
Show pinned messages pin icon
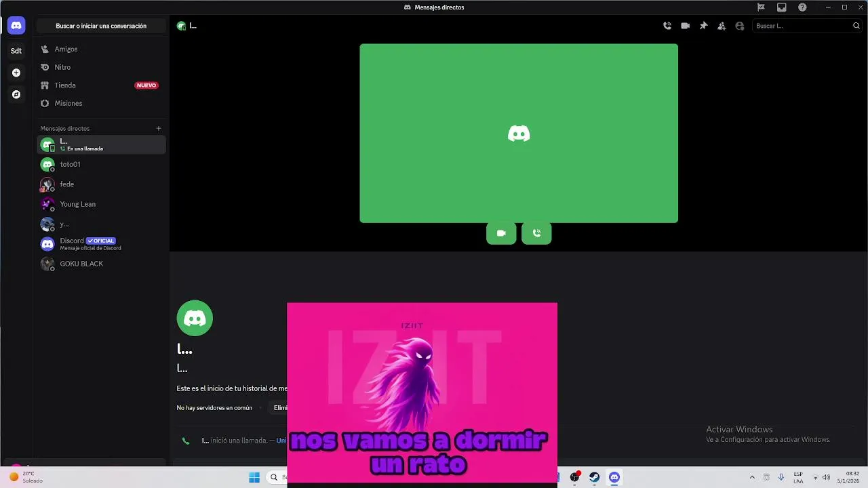703,26
